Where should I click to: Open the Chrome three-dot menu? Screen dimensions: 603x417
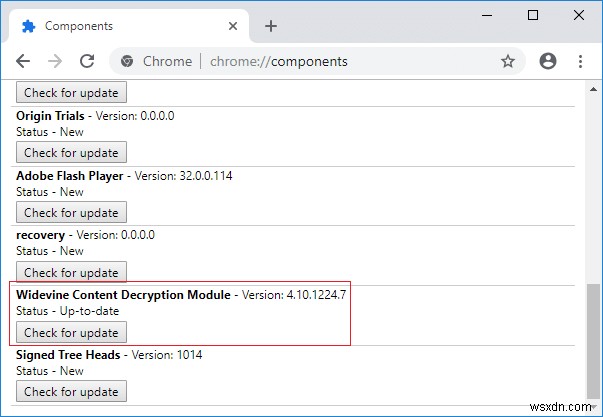click(580, 61)
